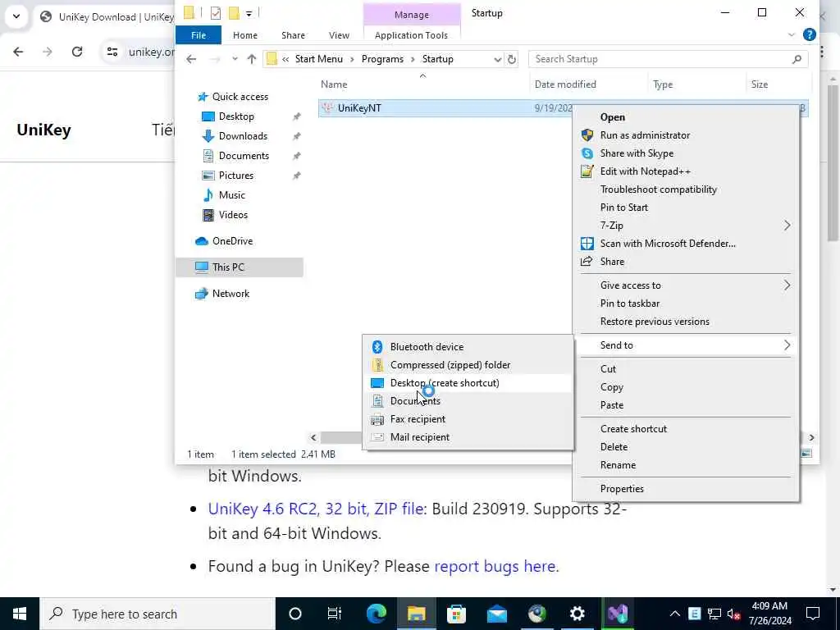Click Open in the context menu
Viewport: 840px width, 630px height.
coord(686,116)
